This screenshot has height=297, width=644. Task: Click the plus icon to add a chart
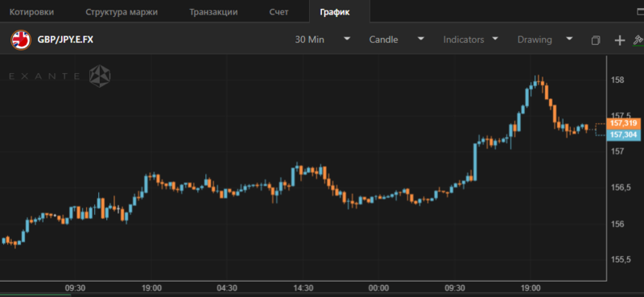(x=619, y=40)
